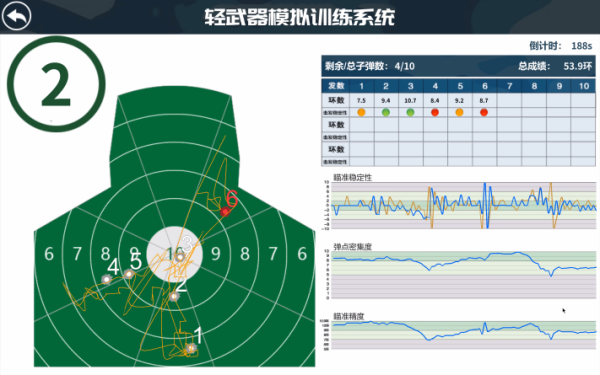Select score cell 8.7
600x375 pixels.
point(484,101)
